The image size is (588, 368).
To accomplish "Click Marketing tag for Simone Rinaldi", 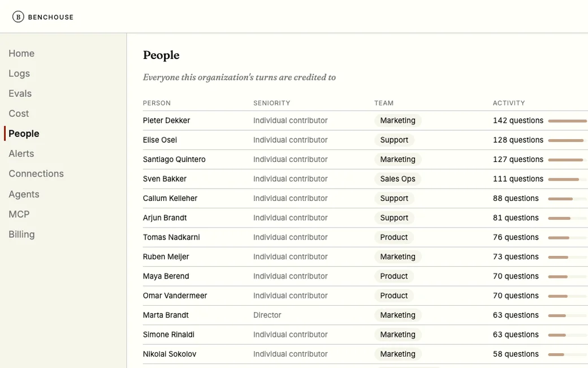I will coord(398,335).
